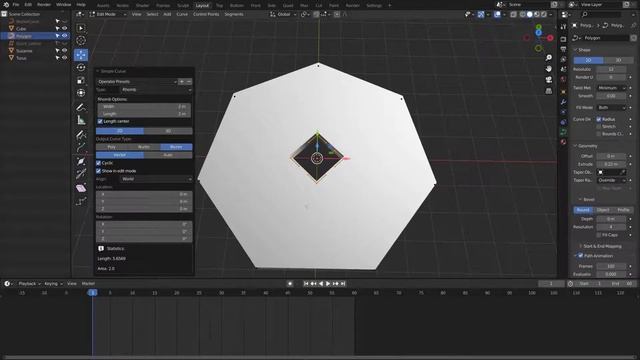This screenshot has width=640, height=360.
Task: Open the Edit Mode dropdown
Action: click(108, 14)
